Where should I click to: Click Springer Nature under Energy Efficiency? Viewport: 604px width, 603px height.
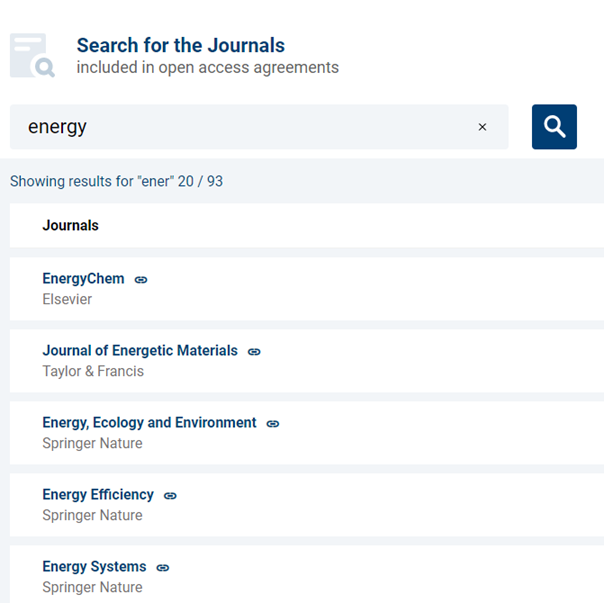click(92, 515)
